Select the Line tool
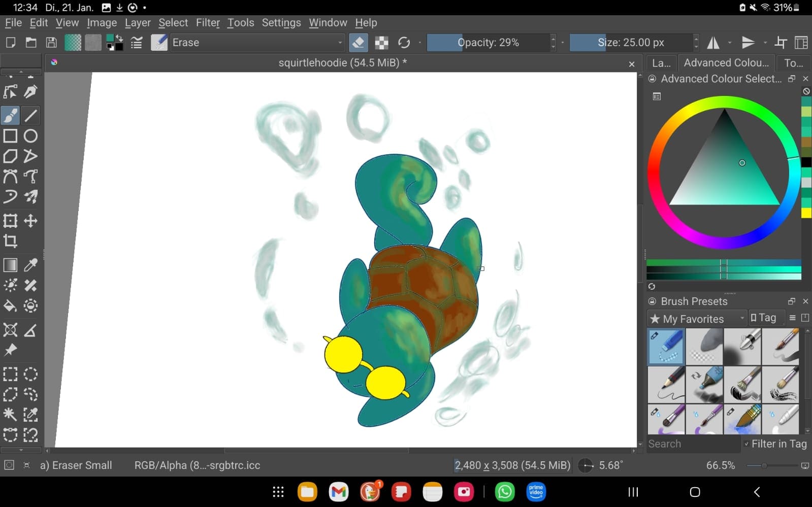Image resolution: width=812 pixels, height=507 pixels. [x=31, y=115]
